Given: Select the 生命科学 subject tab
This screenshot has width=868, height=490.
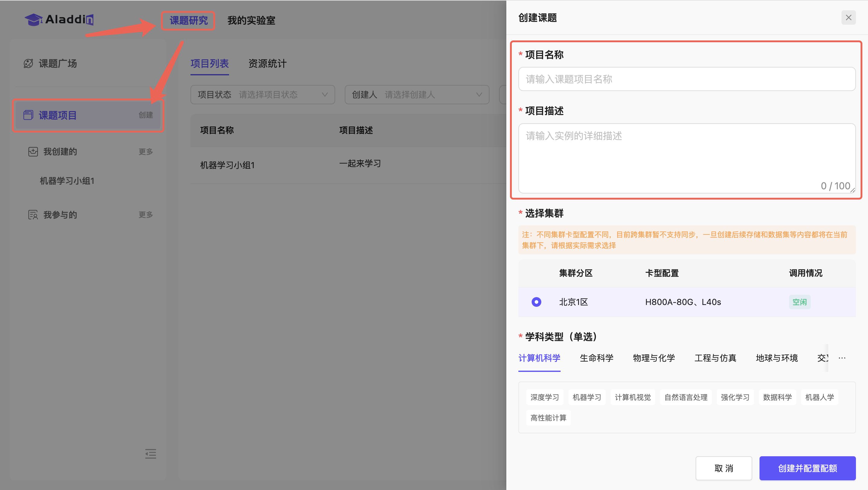Looking at the screenshot, I should [x=596, y=358].
